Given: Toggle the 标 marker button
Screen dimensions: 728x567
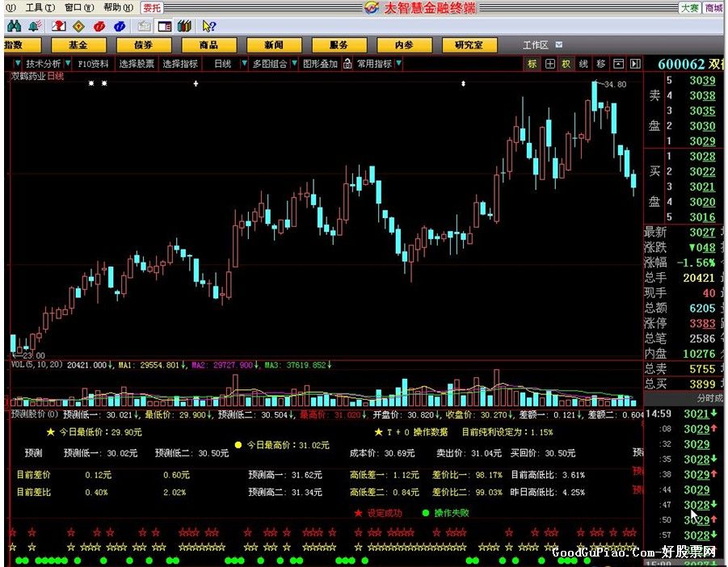Looking at the screenshot, I should pyautogui.click(x=532, y=64).
